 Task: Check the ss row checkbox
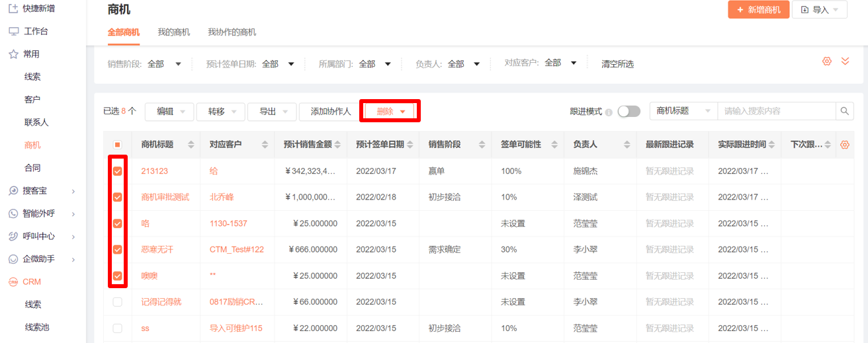coord(118,328)
